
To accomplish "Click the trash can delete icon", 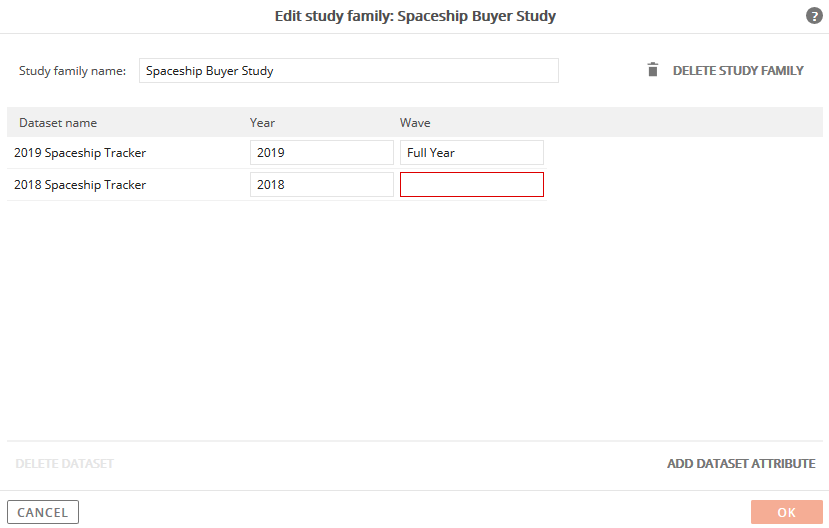I will (x=653, y=70).
